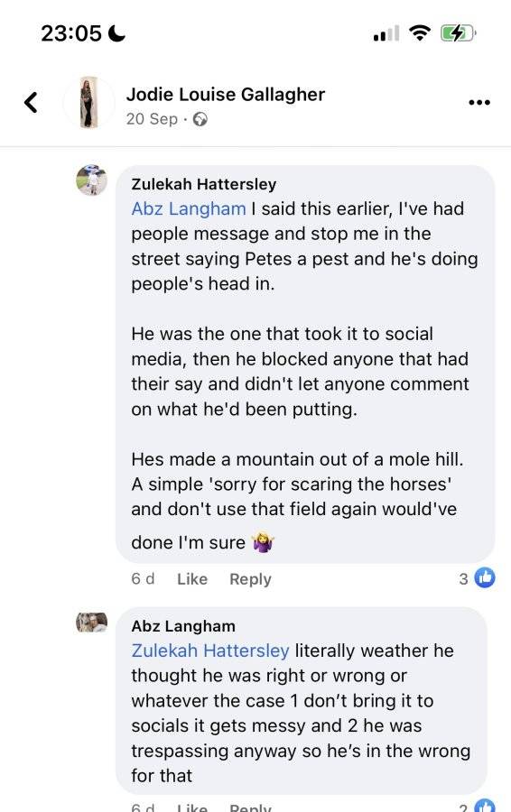Like Zulekah Hattersley's comment

(192, 579)
